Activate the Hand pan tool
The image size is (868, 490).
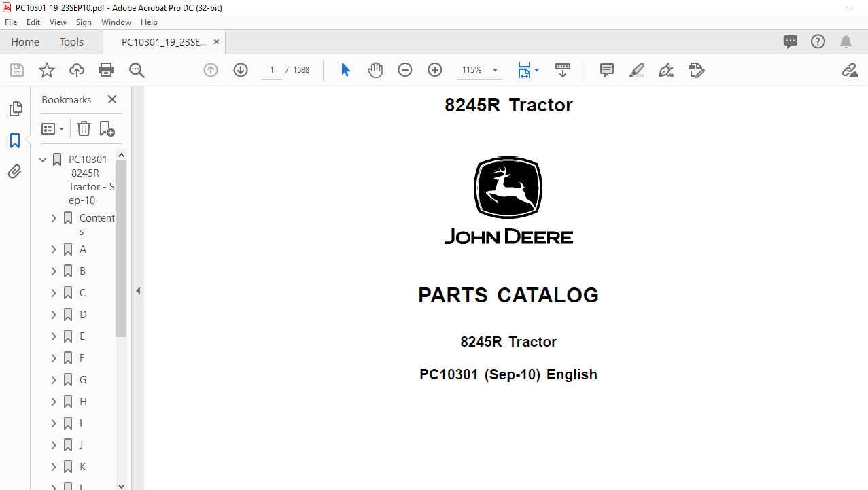[375, 70]
